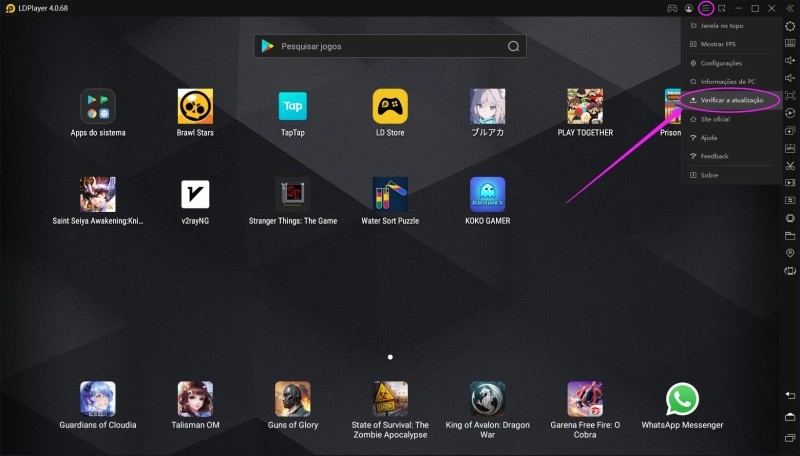
Task: Open Garena Free Fire game
Action: point(585,399)
